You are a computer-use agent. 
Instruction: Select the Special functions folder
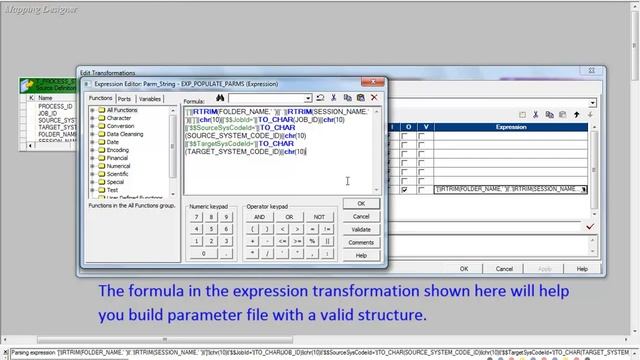[x=115, y=182]
